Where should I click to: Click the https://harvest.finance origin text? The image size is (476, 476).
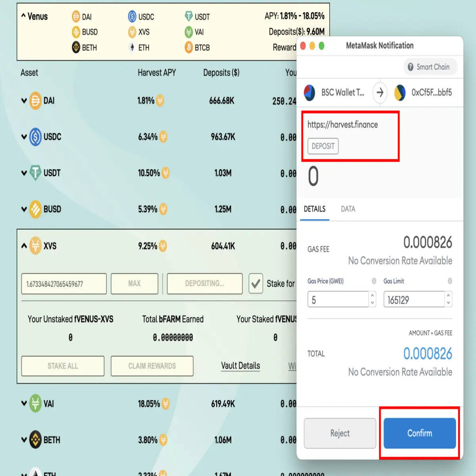pyautogui.click(x=343, y=125)
